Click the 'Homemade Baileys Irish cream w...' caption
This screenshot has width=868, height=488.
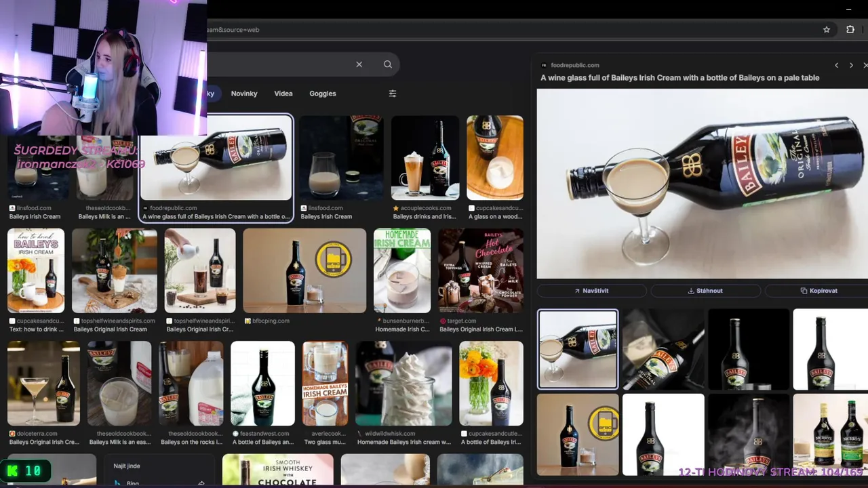pos(403,442)
